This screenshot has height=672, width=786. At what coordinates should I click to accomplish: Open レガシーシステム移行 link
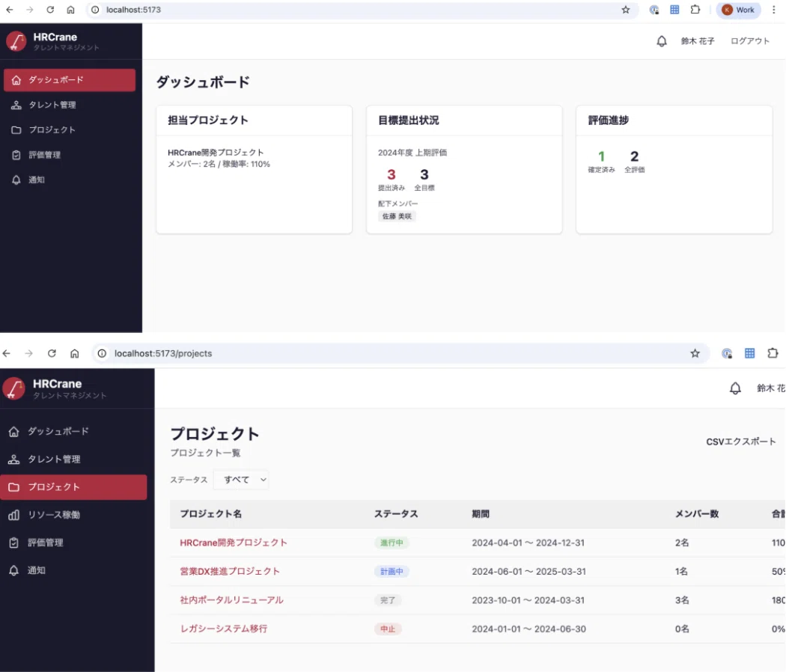pyautogui.click(x=224, y=629)
